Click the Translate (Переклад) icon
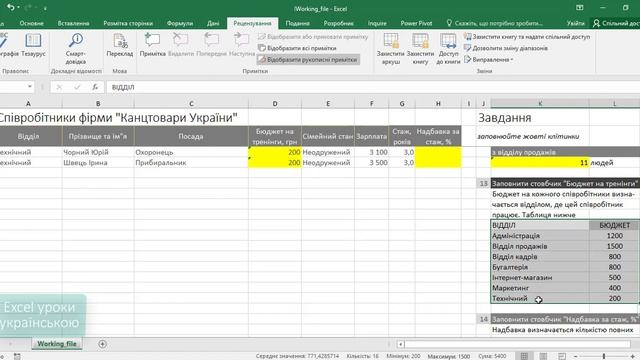 120,45
